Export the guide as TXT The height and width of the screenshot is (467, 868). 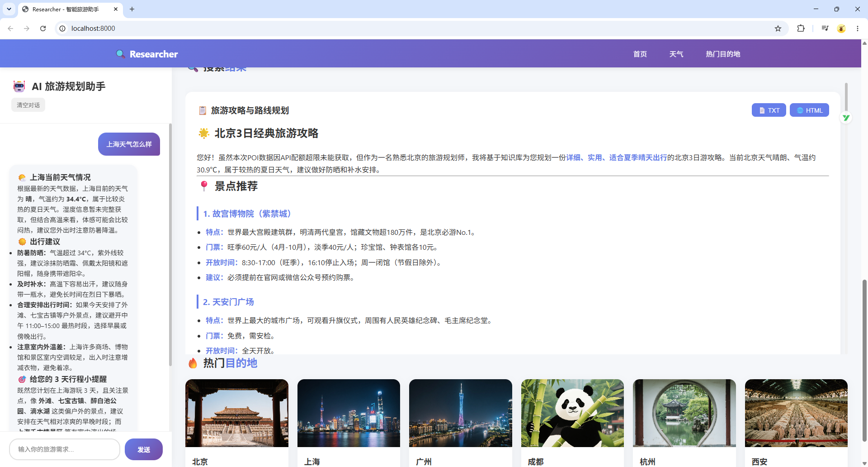click(769, 110)
